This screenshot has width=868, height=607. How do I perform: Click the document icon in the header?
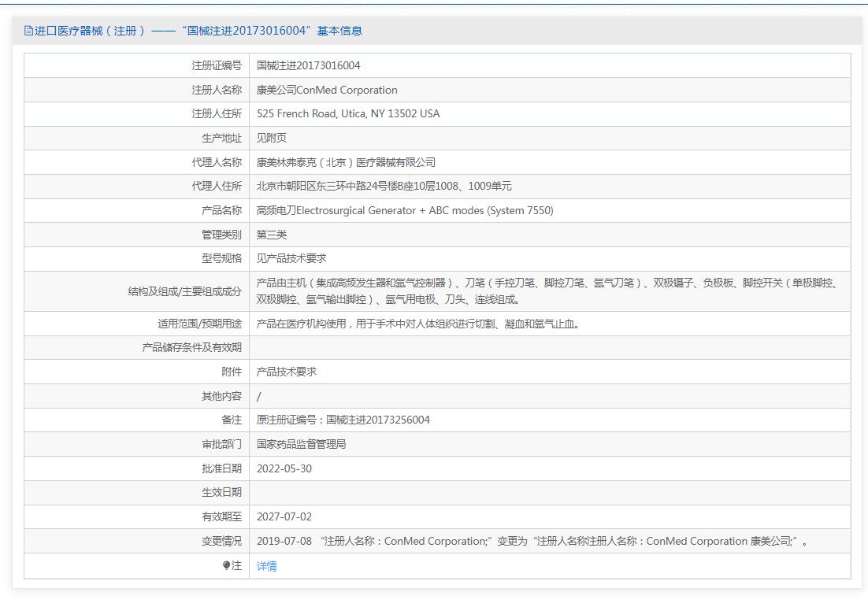click(x=29, y=31)
